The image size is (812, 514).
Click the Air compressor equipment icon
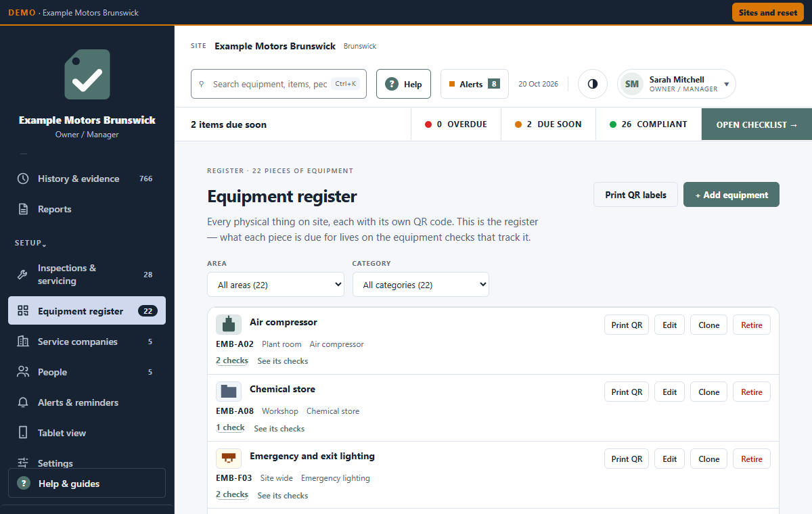point(229,325)
